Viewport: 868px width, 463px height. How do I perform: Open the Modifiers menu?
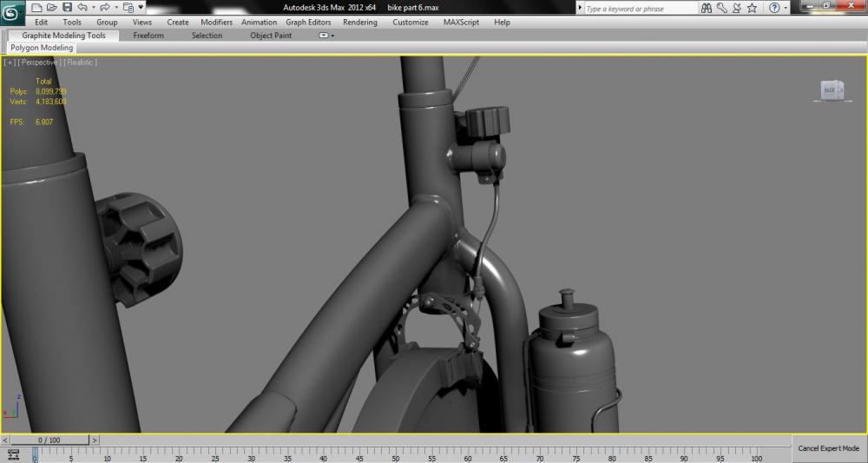tap(216, 22)
